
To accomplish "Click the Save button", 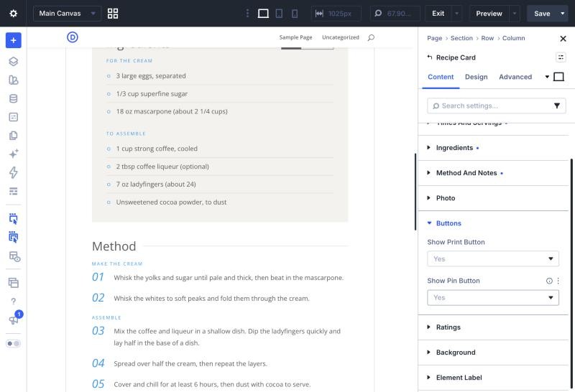I will click(542, 14).
